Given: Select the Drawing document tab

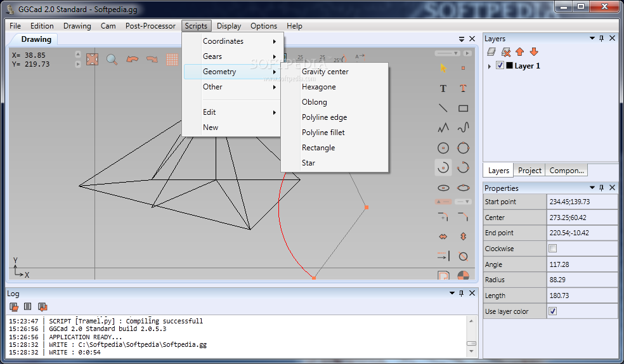Looking at the screenshot, I should [x=36, y=39].
